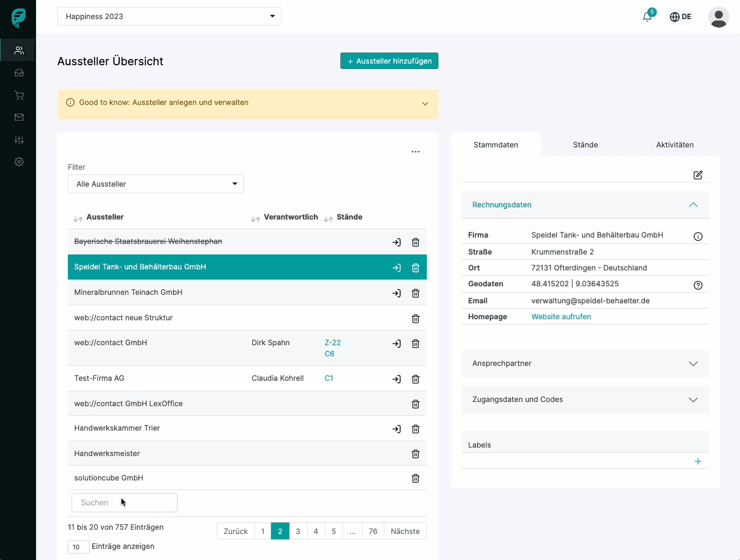Image resolution: width=740 pixels, height=560 pixels.
Task: Add a label with the plus icon
Action: pos(698,461)
